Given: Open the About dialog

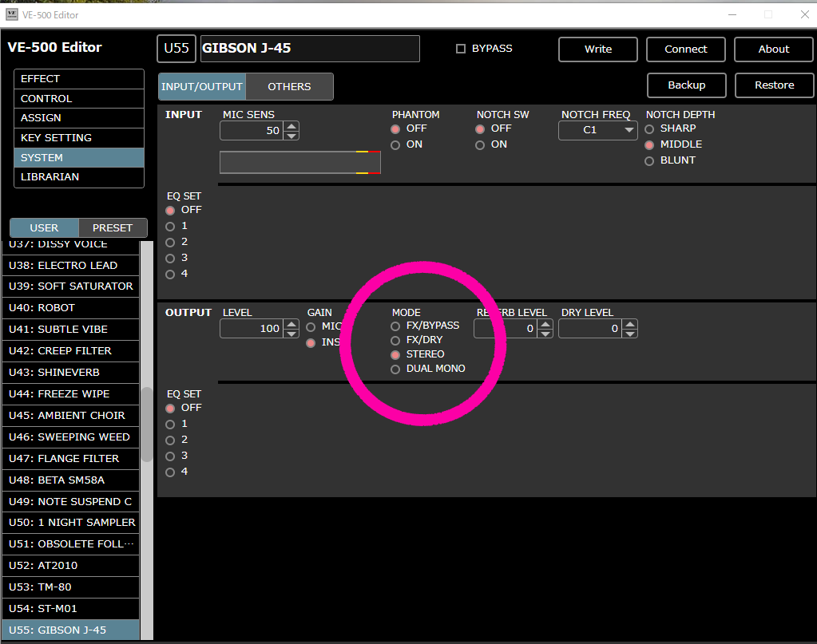Looking at the screenshot, I should pyautogui.click(x=774, y=49).
